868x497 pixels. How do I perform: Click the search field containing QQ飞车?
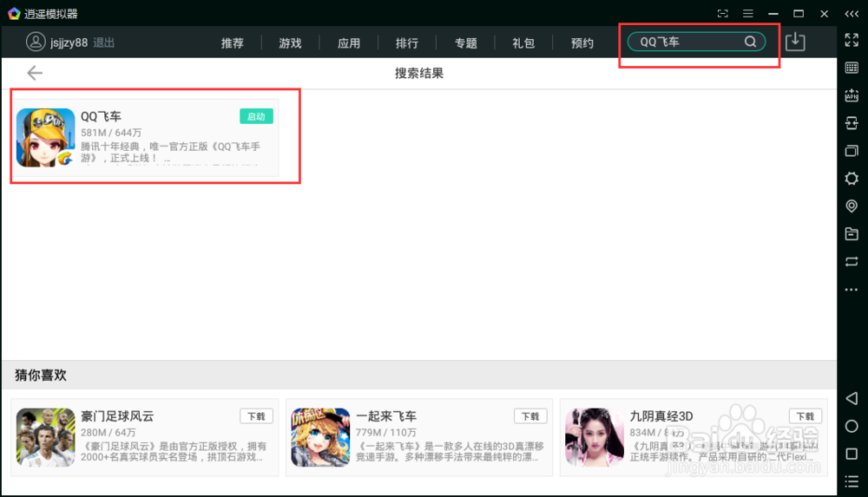pos(696,42)
